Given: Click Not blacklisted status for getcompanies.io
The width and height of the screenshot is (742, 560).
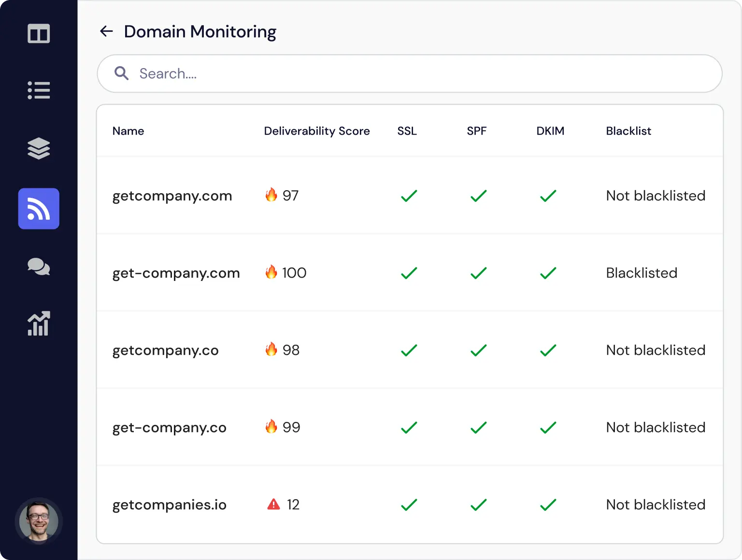Looking at the screenshot, I should click(656, 504).
